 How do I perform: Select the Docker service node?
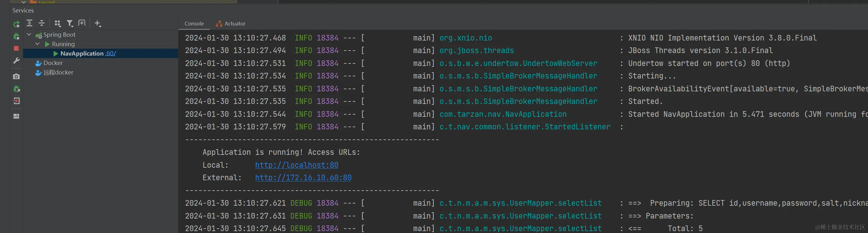[53, 63]
